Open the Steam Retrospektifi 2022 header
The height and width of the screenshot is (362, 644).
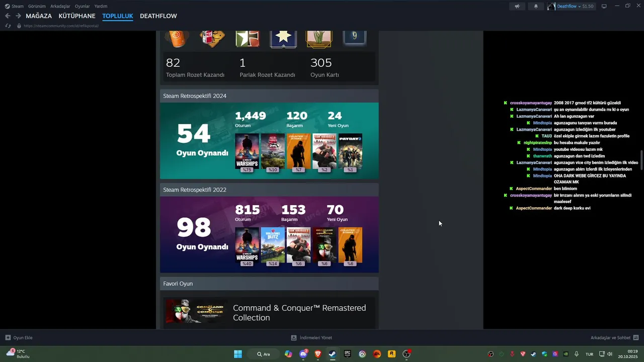[x=269, y=190]
